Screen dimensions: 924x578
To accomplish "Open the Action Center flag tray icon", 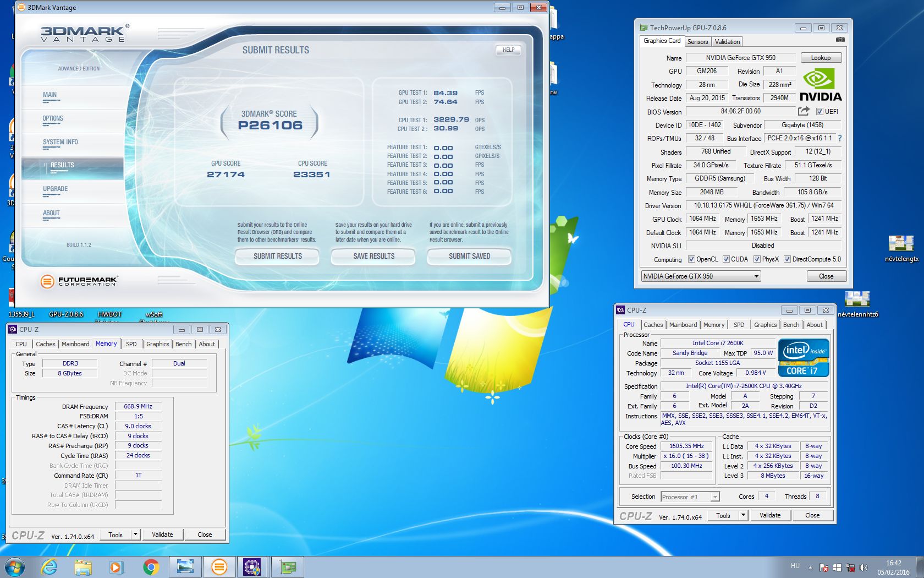I will (x=824, y=568).
